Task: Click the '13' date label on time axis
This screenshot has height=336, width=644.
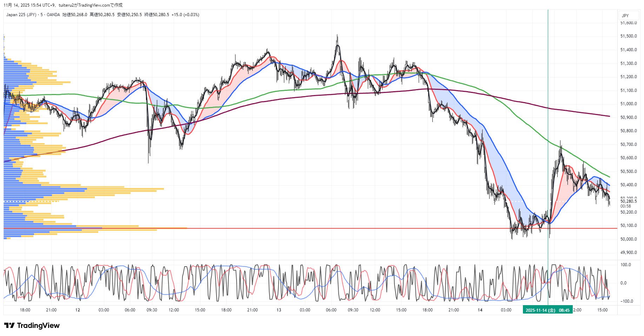Action: [x=279, y=310]
